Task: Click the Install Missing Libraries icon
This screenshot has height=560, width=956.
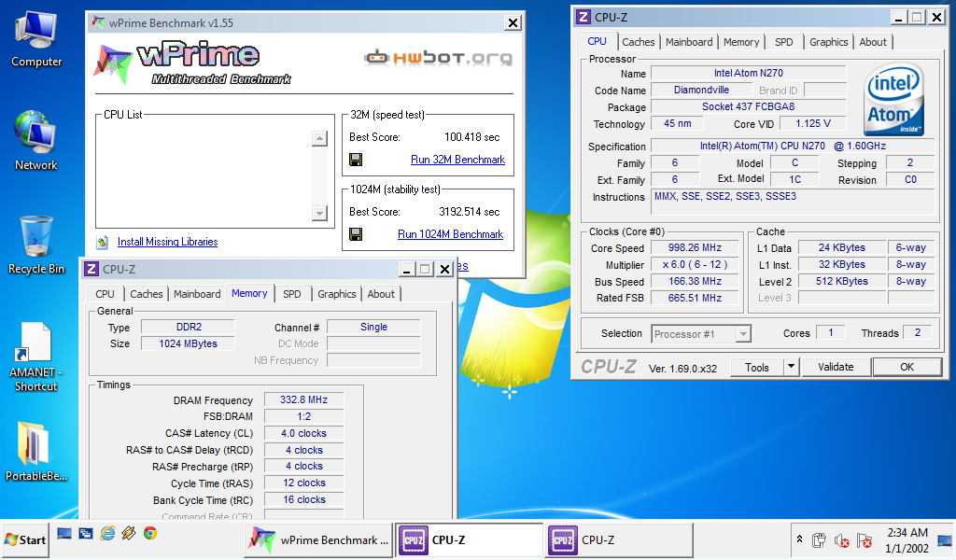Action: coord(103,242)
